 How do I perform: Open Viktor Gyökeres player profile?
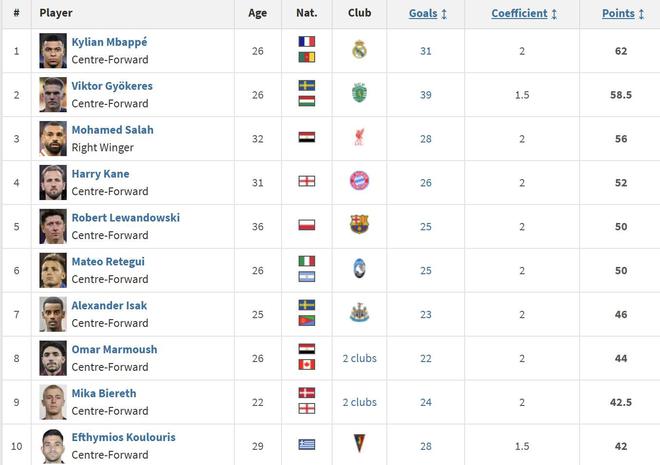[112, 86]
